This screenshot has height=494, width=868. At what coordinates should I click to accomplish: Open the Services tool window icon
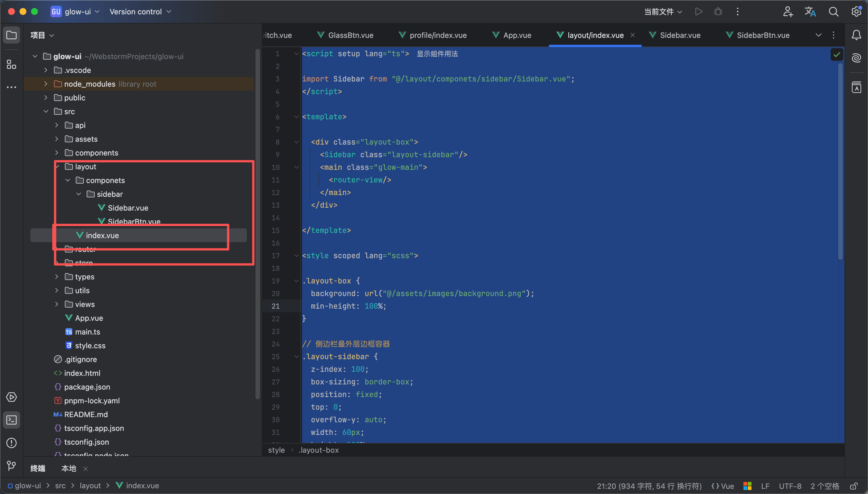coord(11,397)
